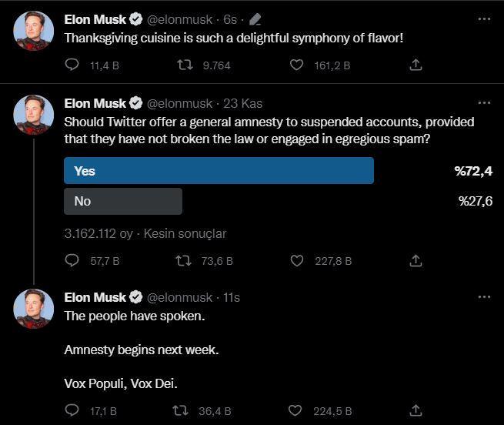Image resolution: width=504 pixels, height=425 pixels.
Task: Reply to the 'people have spoken' tweet
Action: tap(72, 411)
